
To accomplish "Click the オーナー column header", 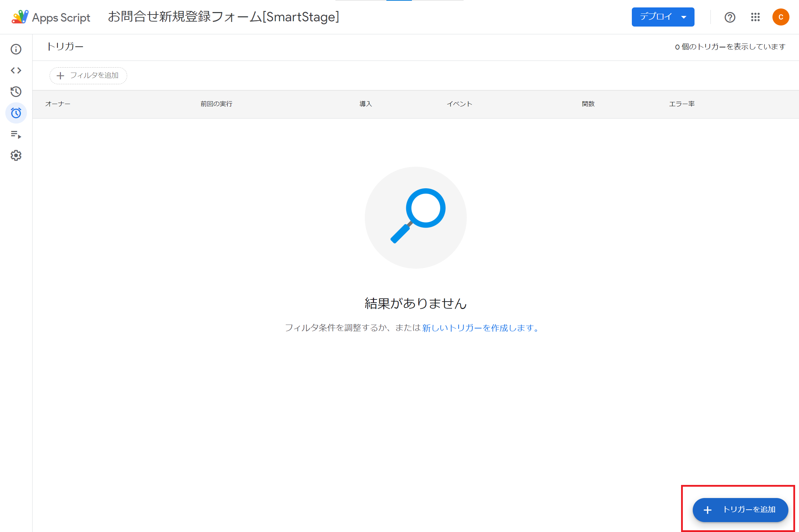I will (x=58, y=104).
